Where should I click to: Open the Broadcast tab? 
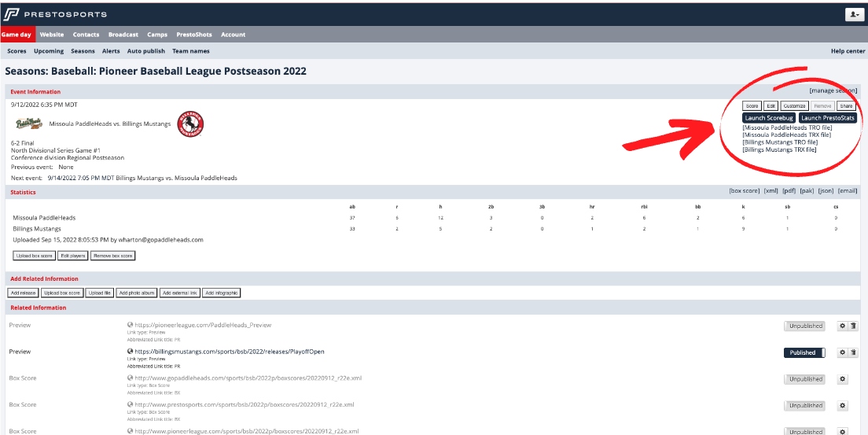click(123, 35)
